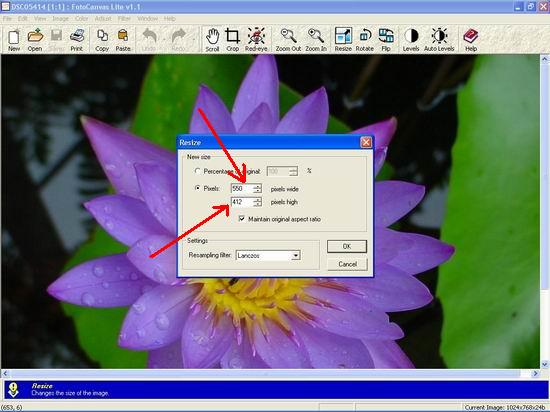
Task: Click the status bar hint icon
Action: click(x=13, y=390)
